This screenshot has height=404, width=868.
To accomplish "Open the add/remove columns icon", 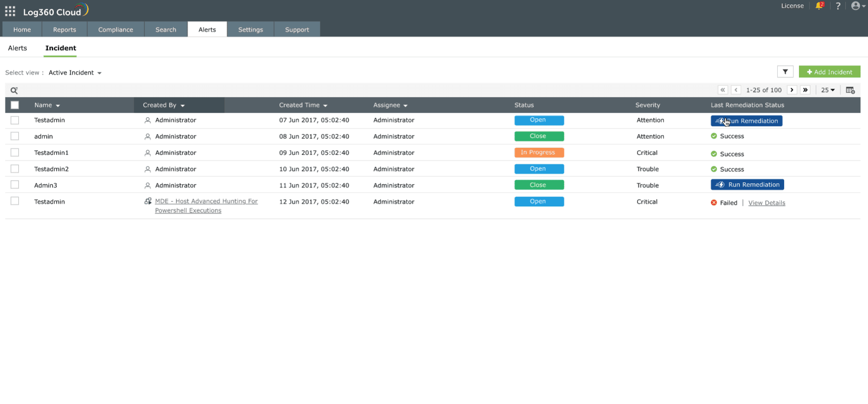I will 850,90.
